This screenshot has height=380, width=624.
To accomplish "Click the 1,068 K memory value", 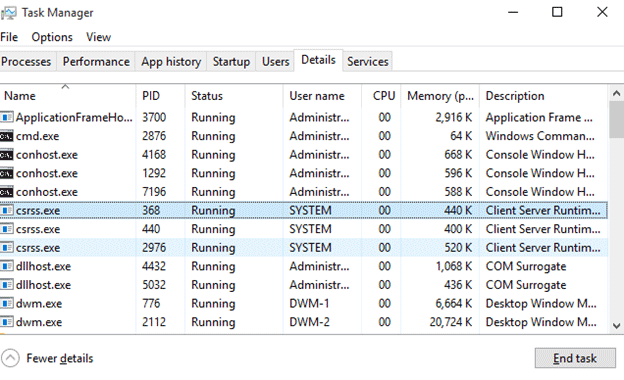I will click(x=454, y=266).
